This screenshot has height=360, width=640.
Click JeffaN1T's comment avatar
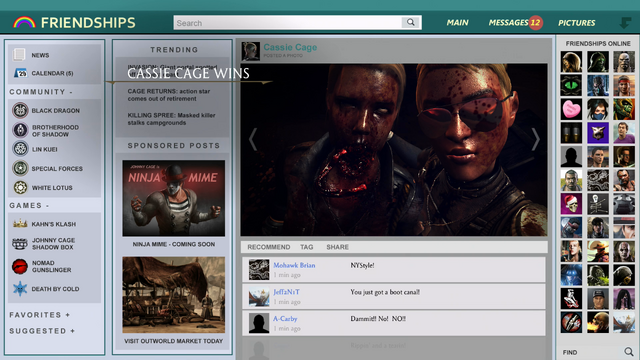pos(259,296)
